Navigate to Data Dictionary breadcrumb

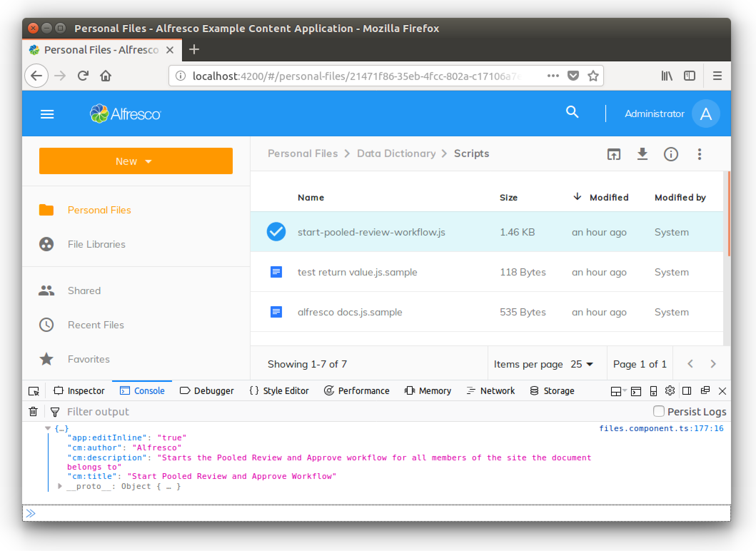[396, 153]
